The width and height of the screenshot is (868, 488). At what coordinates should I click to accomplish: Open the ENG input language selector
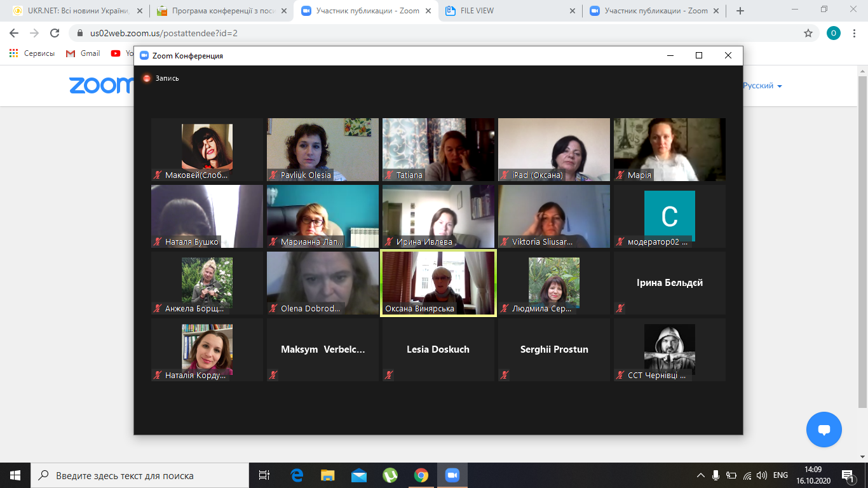click(780, 475)
